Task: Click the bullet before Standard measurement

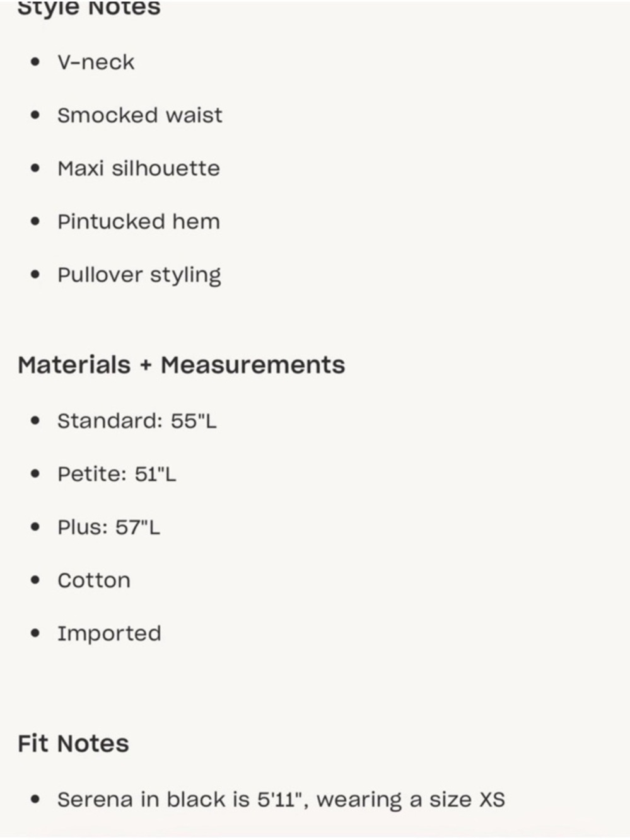Action: click(x=35, y=421)
